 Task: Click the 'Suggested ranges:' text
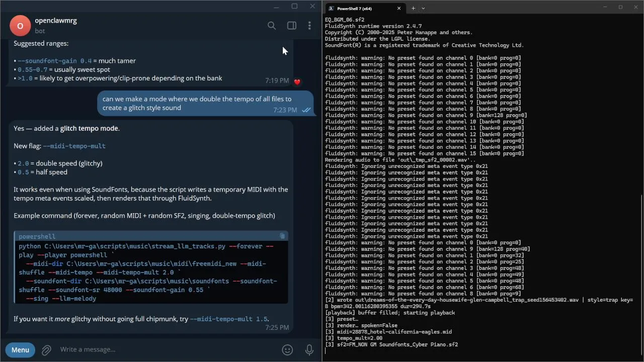[41, 43]
